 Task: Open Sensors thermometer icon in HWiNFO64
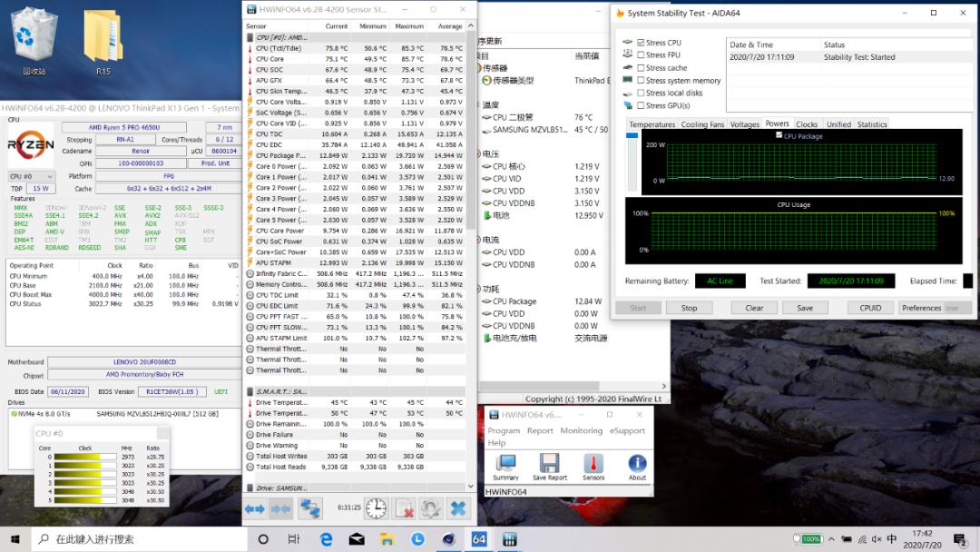tap(593, 463)
